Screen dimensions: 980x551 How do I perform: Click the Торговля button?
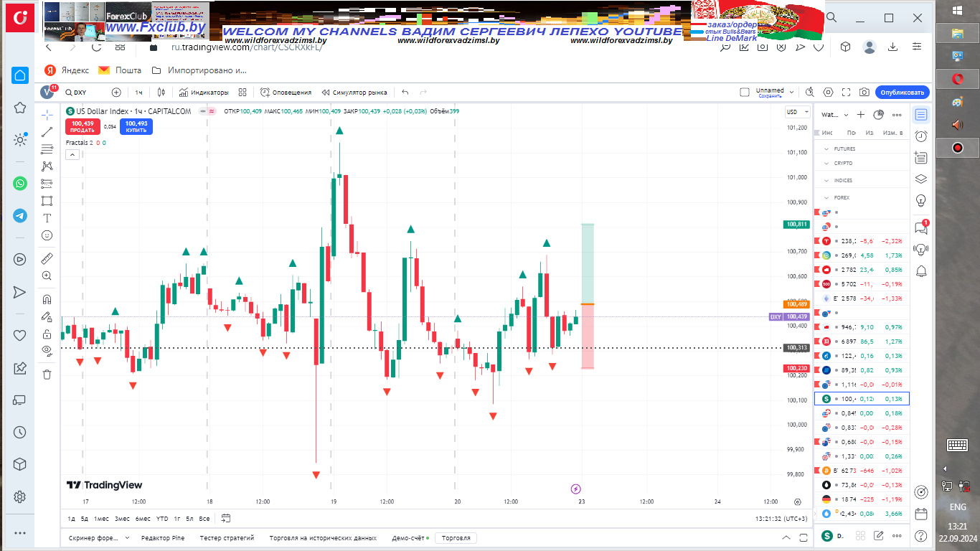click(456, 537)
